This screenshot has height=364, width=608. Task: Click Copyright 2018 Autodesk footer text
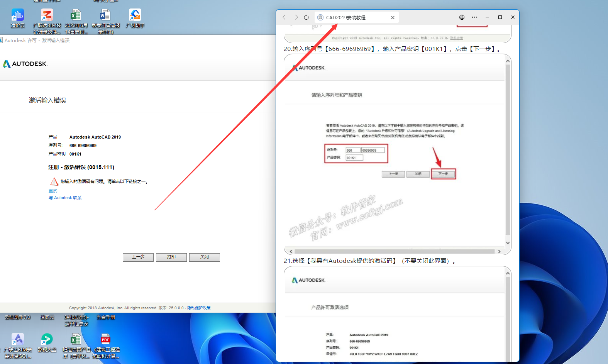(x=126, y=308)
